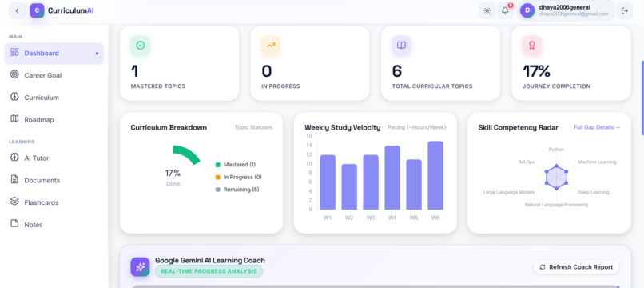Screen dimensions: 644x288
Task: Open Career Goal from sidebar
Action: (54, 75)
